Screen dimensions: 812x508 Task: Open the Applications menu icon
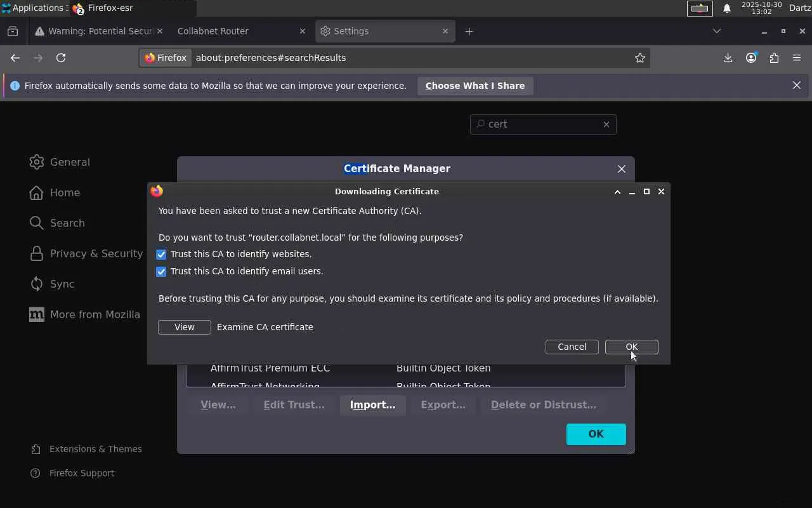[6, 8]
